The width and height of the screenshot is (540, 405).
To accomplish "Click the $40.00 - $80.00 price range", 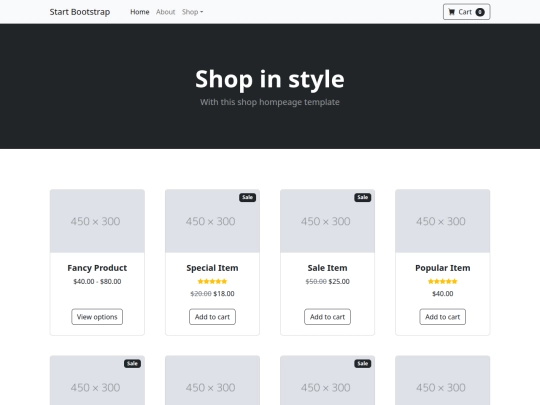I will (97, 281).
